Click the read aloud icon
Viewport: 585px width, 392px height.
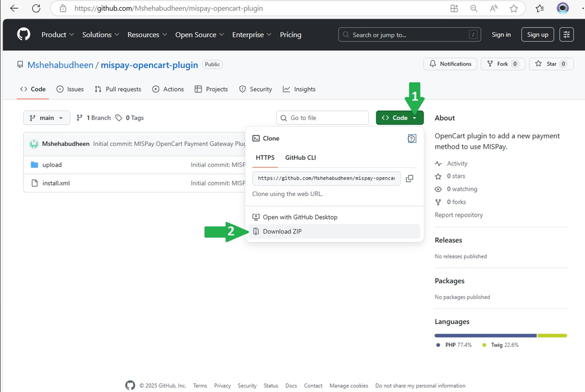[x=493, y=8]
